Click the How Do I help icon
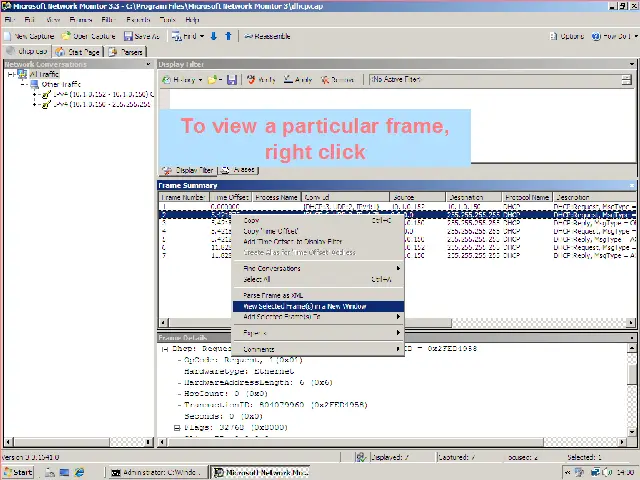 tap(596, 36)
